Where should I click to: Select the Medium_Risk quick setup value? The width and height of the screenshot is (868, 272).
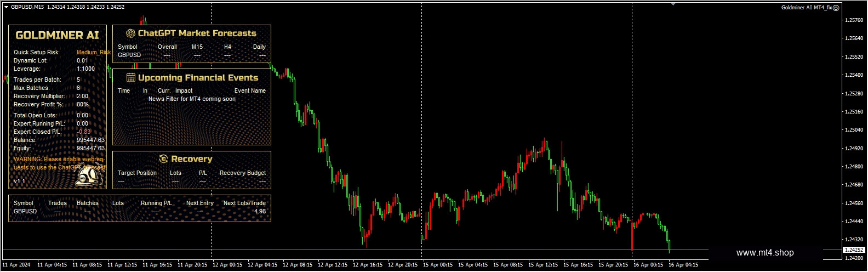tap(94, 52)
